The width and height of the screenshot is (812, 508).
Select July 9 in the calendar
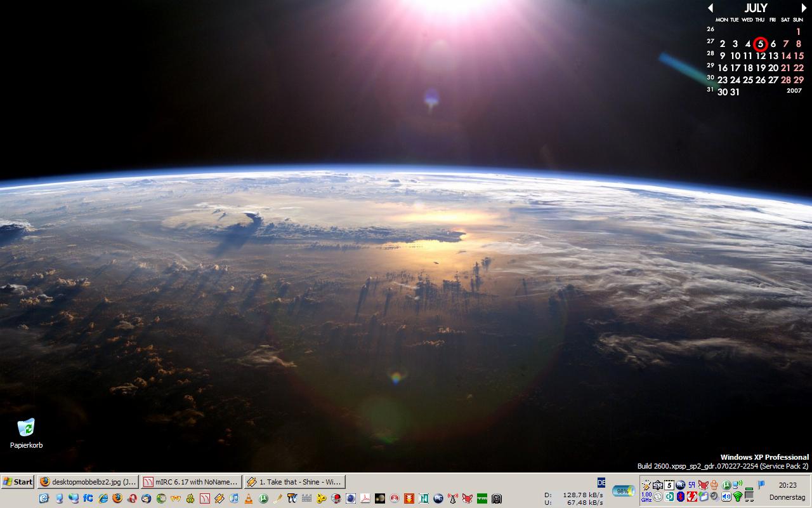[x=723, y=56]
